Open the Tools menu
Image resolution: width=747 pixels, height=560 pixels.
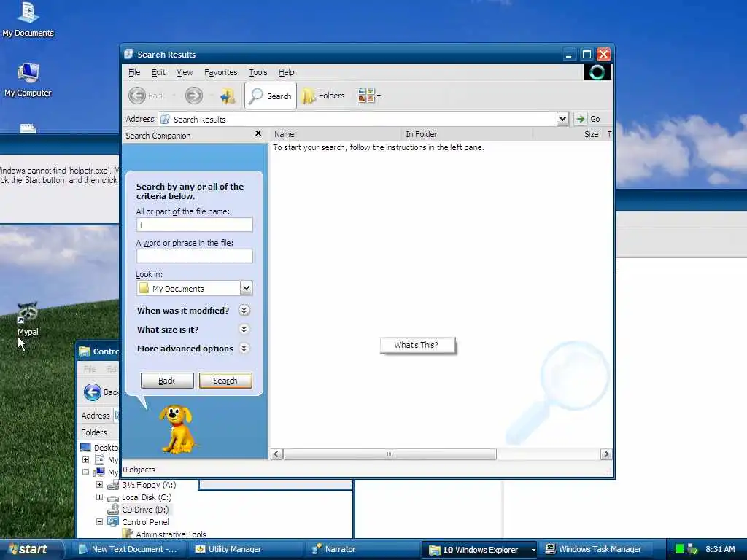(258, 72)
